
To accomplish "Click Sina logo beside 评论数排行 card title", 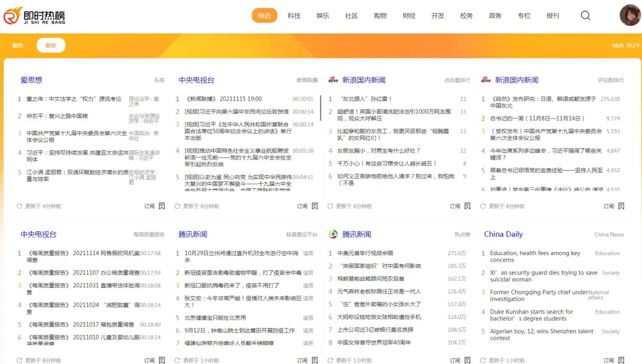I will (x=486, y=80).
